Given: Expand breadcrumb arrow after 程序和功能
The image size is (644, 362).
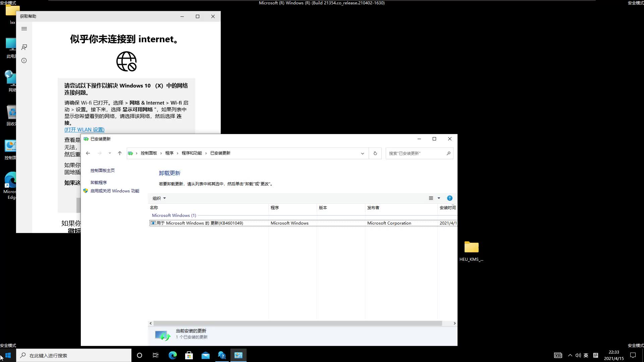Looking at the screenshot, I should tap(206, 153).
